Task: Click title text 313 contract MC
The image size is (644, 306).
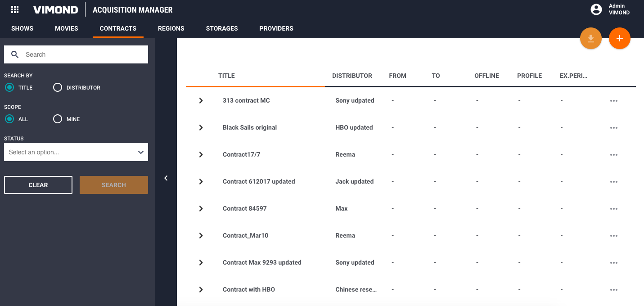Action: coord(246,100)
